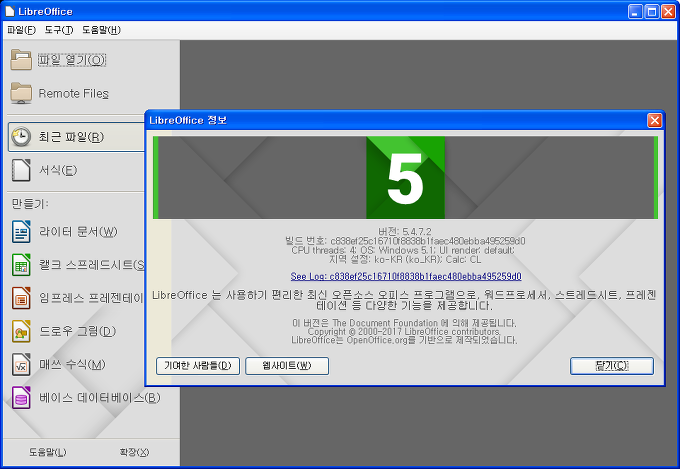The image size is (680, 469).
Task: Click the 매쓰 수식(M) label
Action: pos(72,364)
